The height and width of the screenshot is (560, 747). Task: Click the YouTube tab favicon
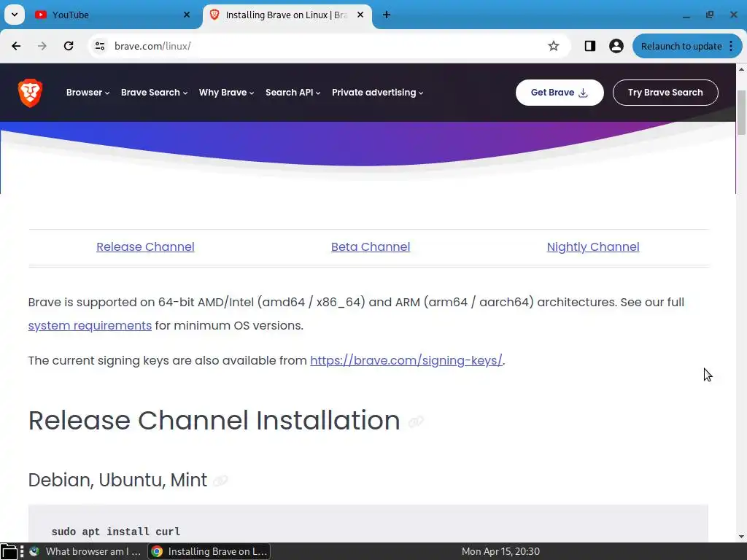click(x=41, y=15)
